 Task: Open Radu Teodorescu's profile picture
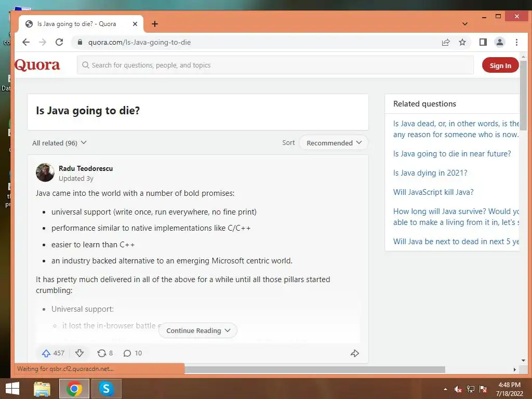point(45,172)
